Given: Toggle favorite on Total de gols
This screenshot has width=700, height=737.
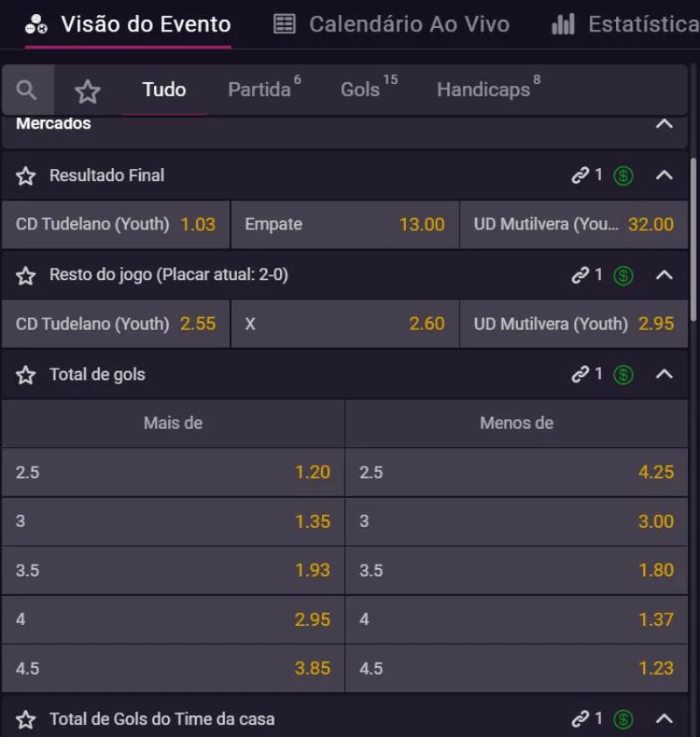Looking at the screenshot, I should tap(26, 376).
